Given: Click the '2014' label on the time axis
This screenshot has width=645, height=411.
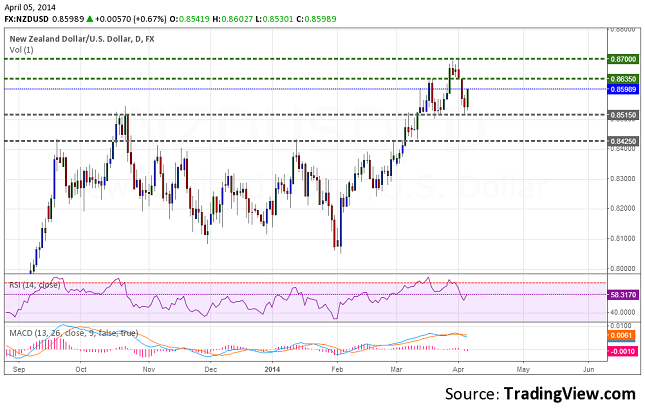Looking at the screenshot, I should 272,369.
